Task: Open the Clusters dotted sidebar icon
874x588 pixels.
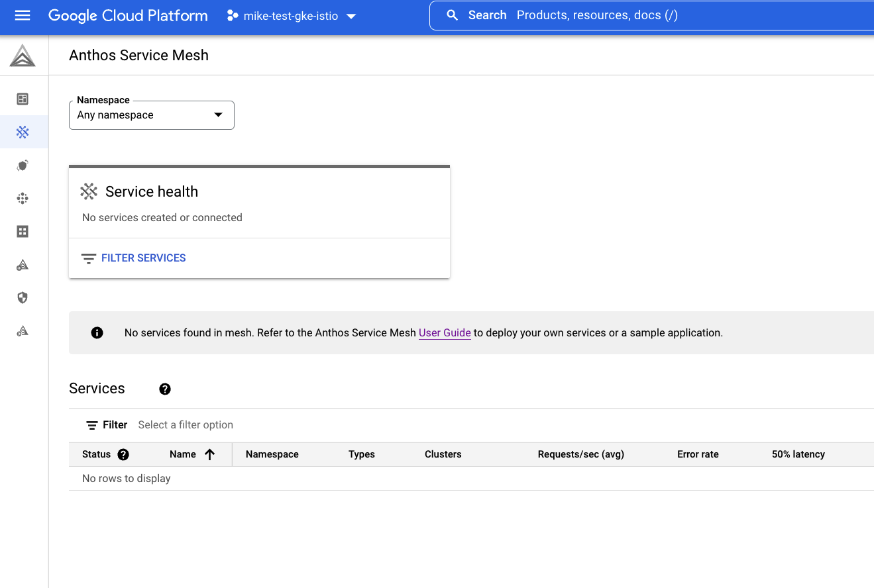Action: pos(23,198)
